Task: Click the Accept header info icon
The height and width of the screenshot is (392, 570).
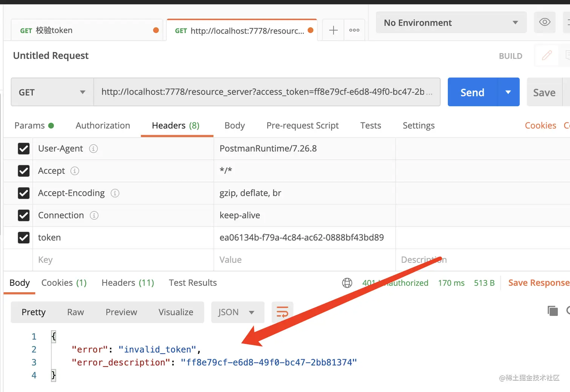Action: (x=75, y=171)
